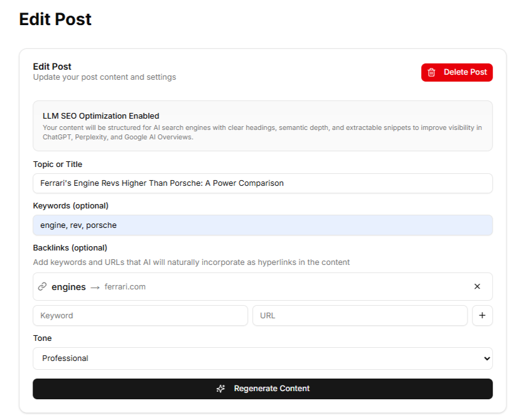Focus the Topic or Title field
Viewport: 526px width, 420px height.
pyautogui.click(x=262, y=183)
